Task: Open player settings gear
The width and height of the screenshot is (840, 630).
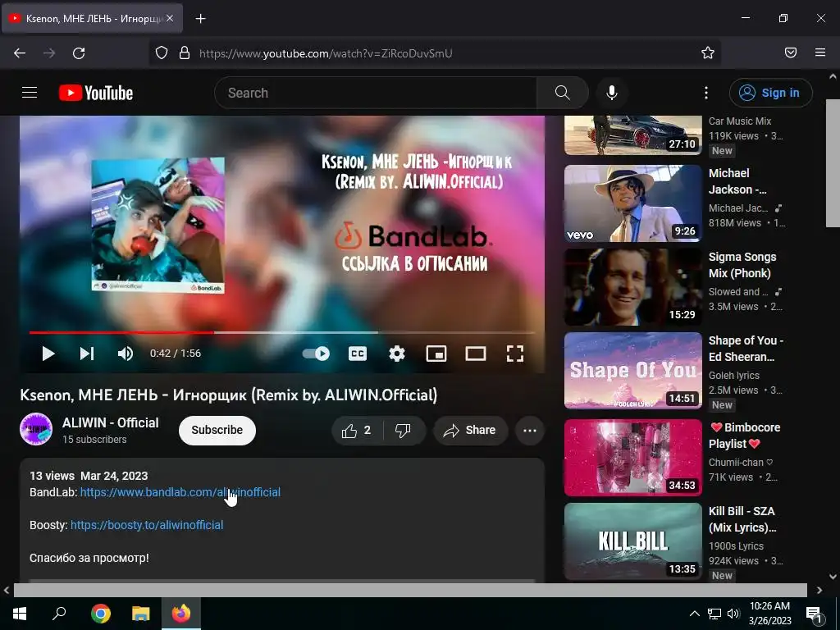Action: (397, 354)
